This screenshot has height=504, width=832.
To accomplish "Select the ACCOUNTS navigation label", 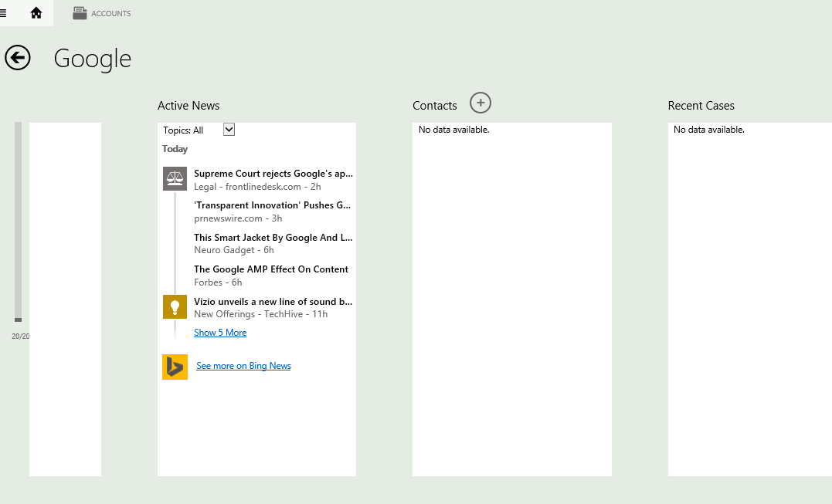I will (x=111, y=14).
